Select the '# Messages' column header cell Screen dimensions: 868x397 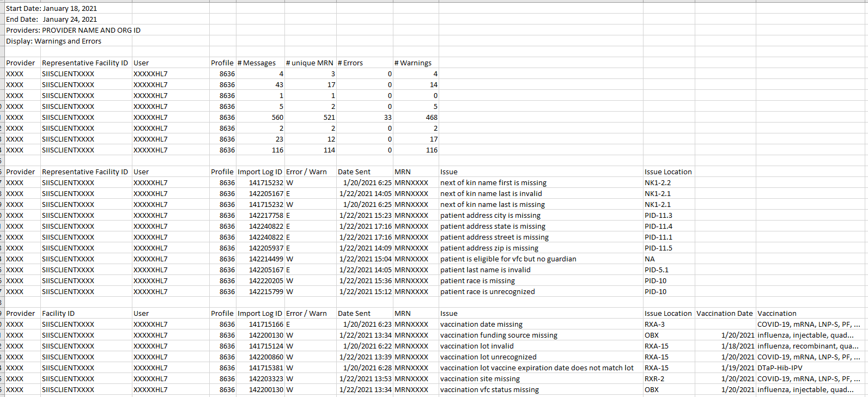point(260,63)
